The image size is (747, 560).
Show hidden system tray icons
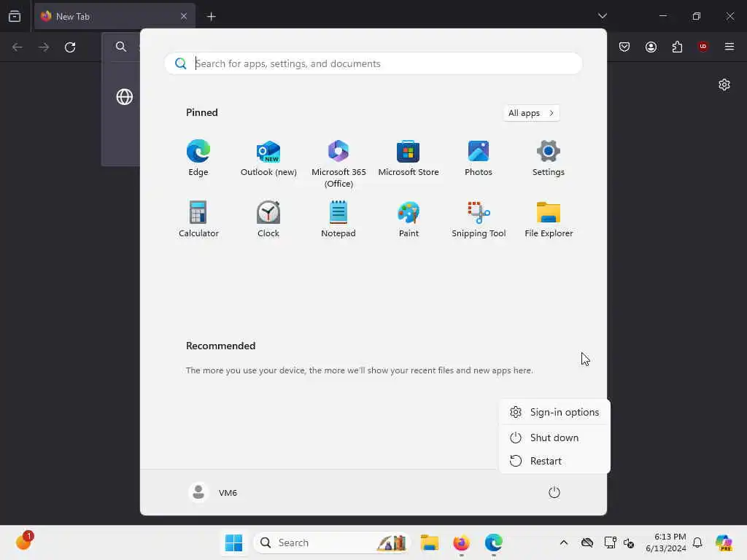tap(564, 542)
